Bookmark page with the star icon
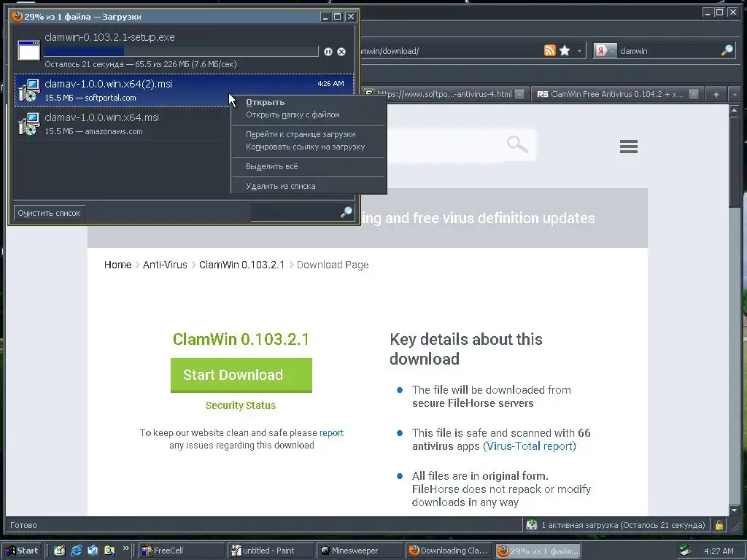This screenshot has width=747, height=560. pyautogui.click(x=565, y=50)
